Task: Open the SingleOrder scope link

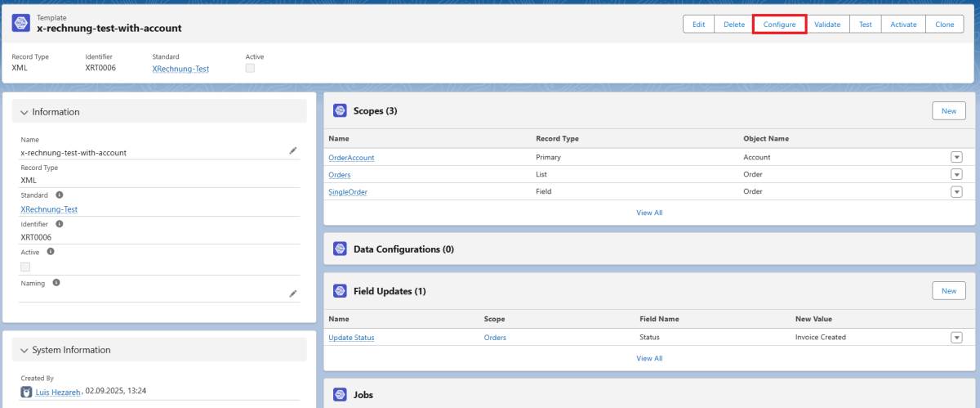Action: click(348, 191)
